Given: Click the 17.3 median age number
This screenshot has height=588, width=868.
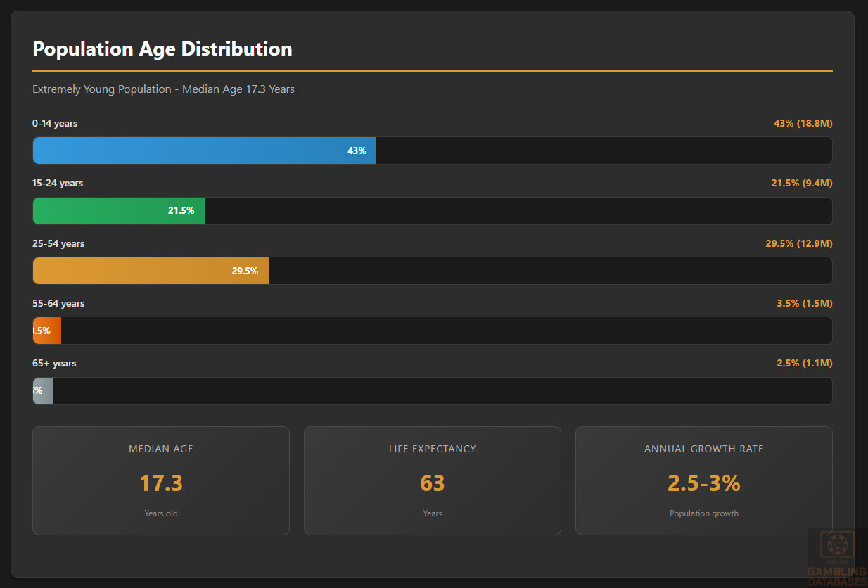Looking at the screenshot, I should point(161,483).
